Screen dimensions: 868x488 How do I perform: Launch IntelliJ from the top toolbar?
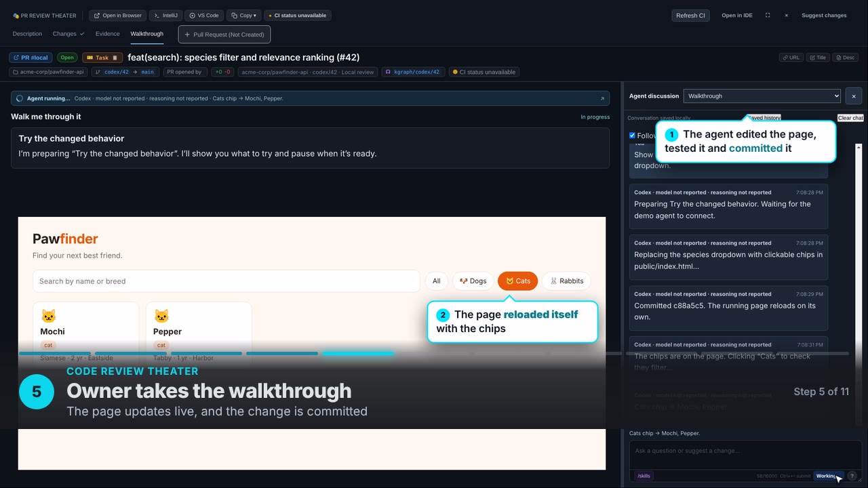(x=165, y=16)
